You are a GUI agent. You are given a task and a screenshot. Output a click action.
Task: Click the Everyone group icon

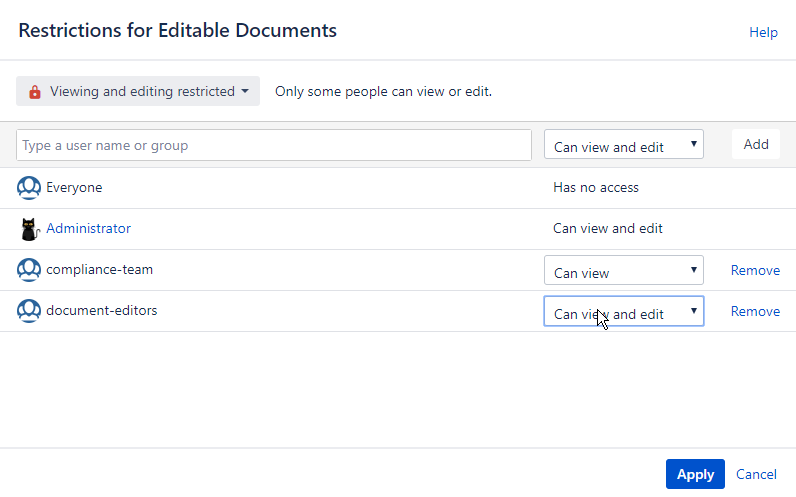click(29, 187)
